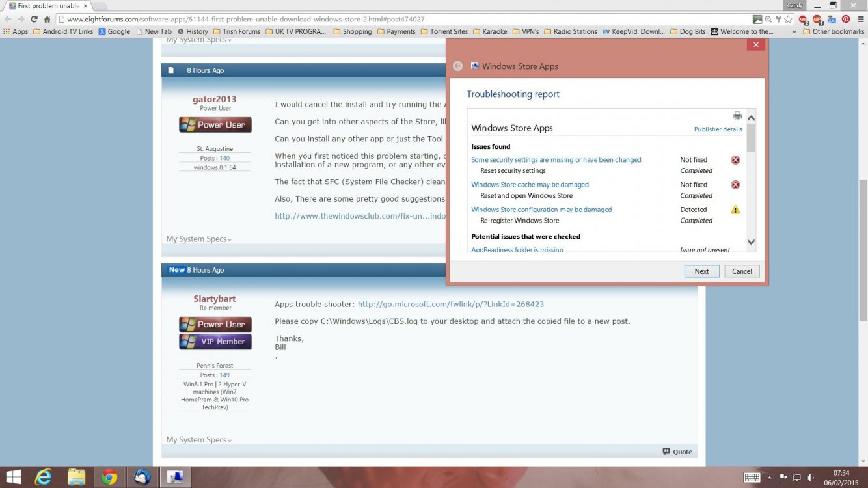This screenshot has width=868, height=488.
Task: Expand gator2013's My System Specs
Action: 198,239
